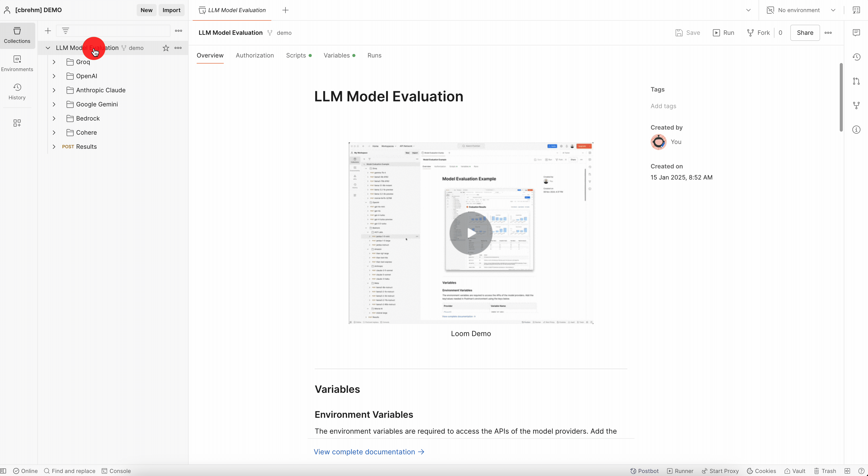Open the Environments sidebar panel
The height and width of the screenshot is (476, 868).
17,63
